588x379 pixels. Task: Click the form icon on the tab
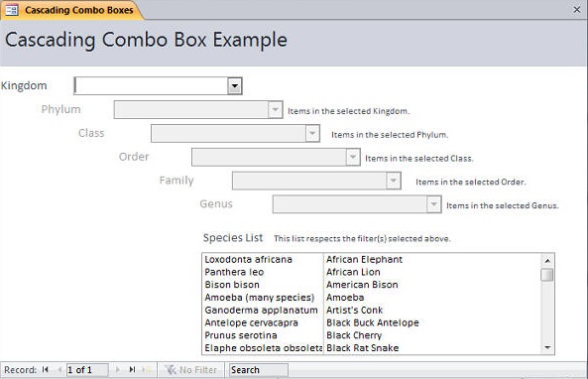click(x=12, y=10)
